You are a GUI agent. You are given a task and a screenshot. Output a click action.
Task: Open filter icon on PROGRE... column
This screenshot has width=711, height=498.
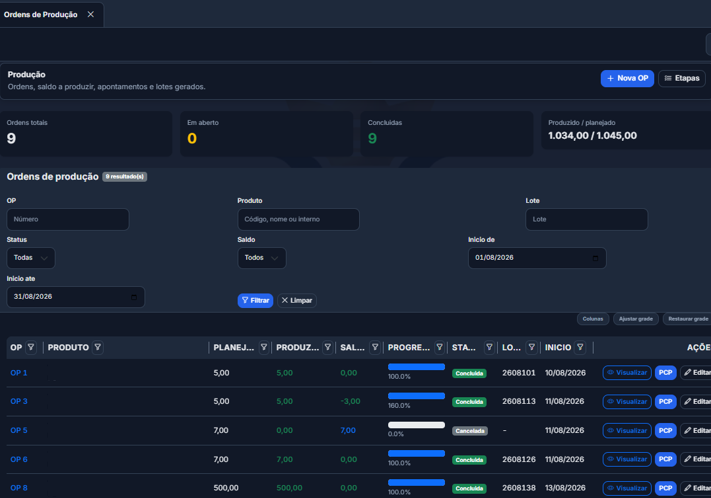click(439, 347)
